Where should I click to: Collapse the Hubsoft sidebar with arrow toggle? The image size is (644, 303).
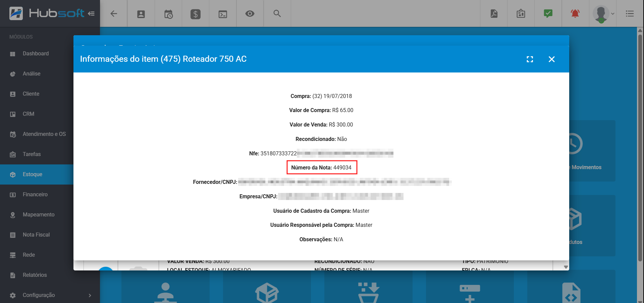91,14
